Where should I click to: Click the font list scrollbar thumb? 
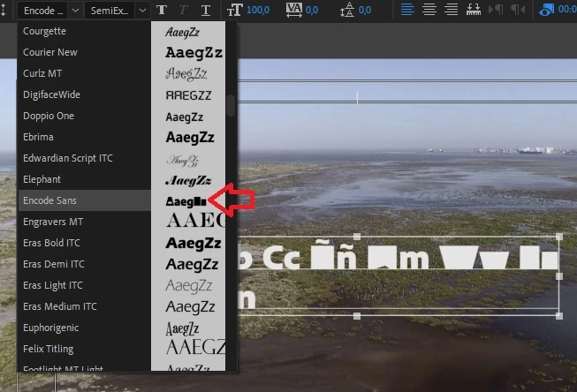pyautogui.click(x=231, y=106)
